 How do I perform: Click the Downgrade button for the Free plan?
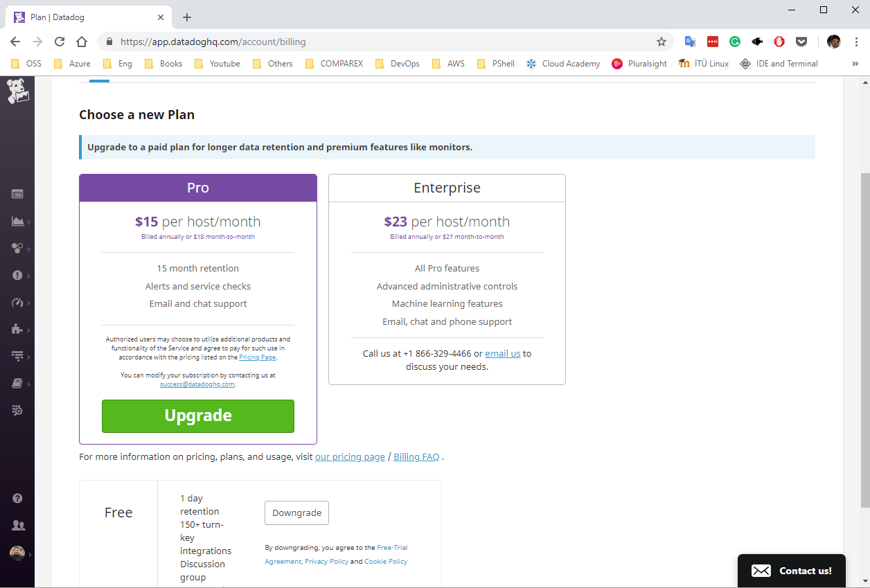(296, 513)
